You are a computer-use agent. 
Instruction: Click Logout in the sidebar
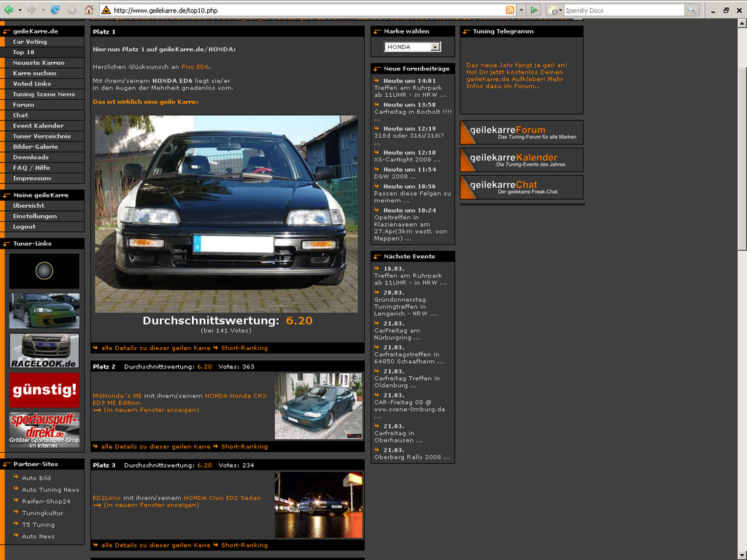click(24, 227)
